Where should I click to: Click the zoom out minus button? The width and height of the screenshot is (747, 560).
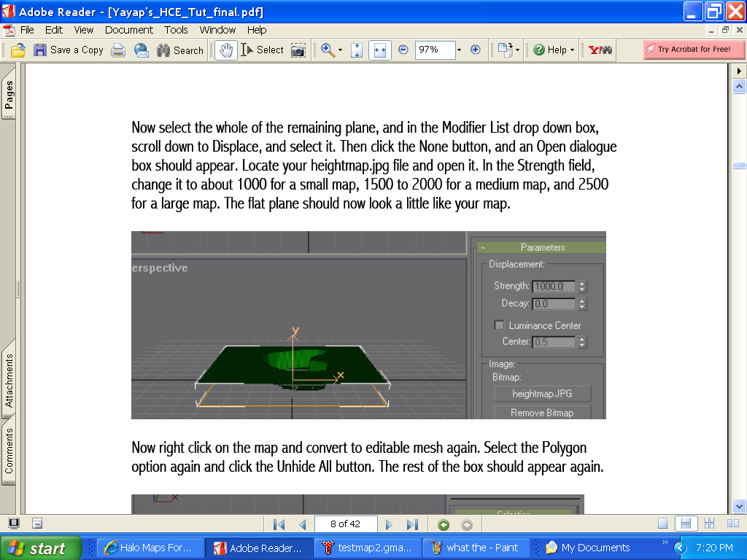coord(403,50)
